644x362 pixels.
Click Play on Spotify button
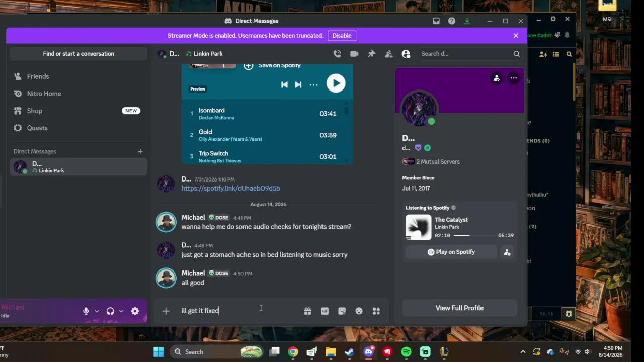coord(451,252)
